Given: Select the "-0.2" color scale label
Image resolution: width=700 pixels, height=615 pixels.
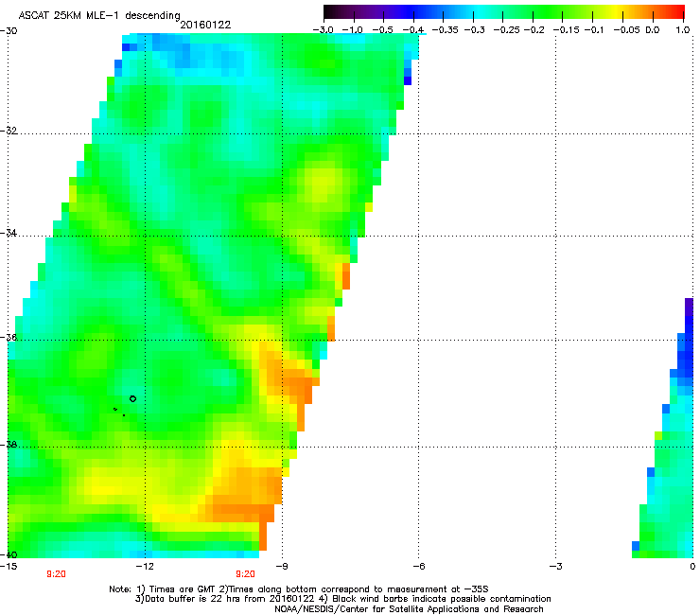Looking at the screenshot, I should [534, 30].
